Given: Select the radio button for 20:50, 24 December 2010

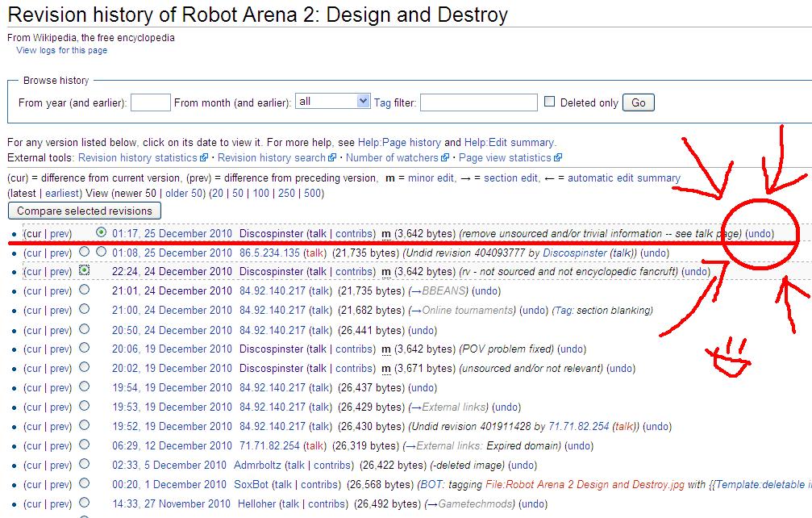Looking at the screenshot, I should (x=85, y=329).
